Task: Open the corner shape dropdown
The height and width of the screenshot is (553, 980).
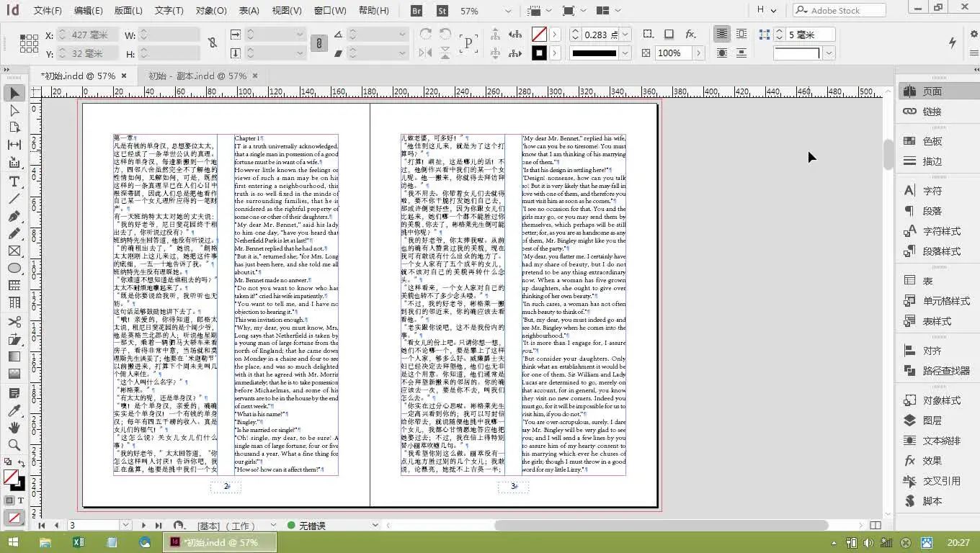Action: click(x=829, y=53)
